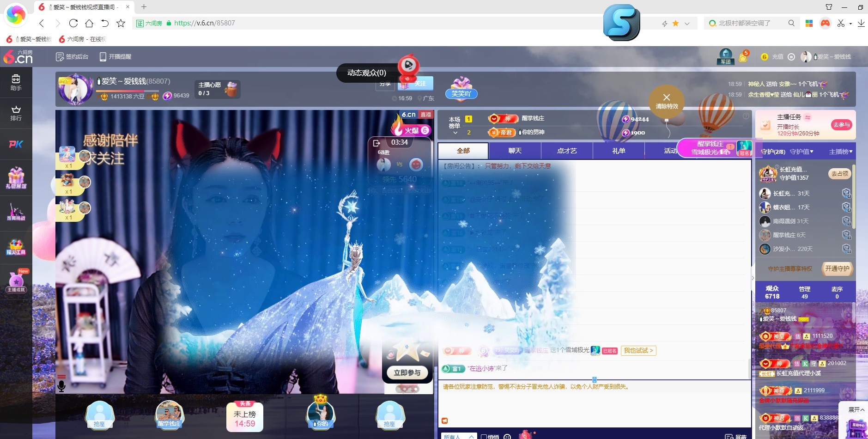The width and height of the screenshot is (868, 439).
Task: Expand the 展开 interaction center panel
Action: click(856, 409)
